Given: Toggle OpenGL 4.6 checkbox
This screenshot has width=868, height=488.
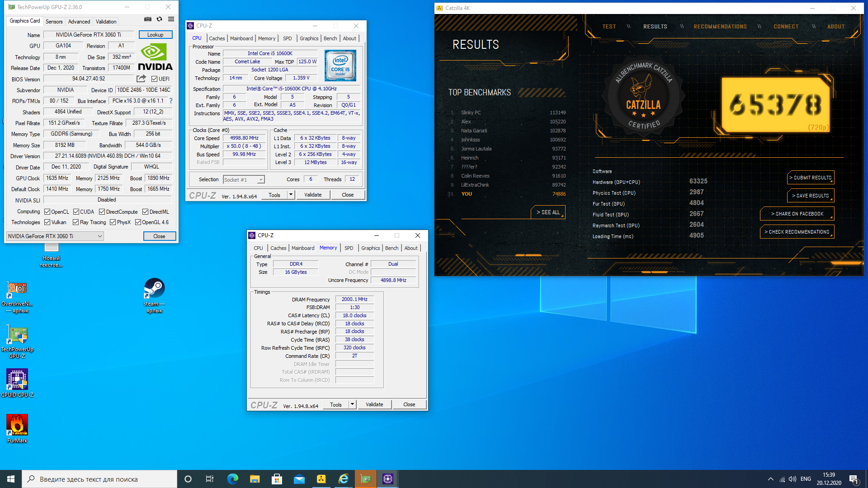Looking at the screenshot, I should 138,222.
